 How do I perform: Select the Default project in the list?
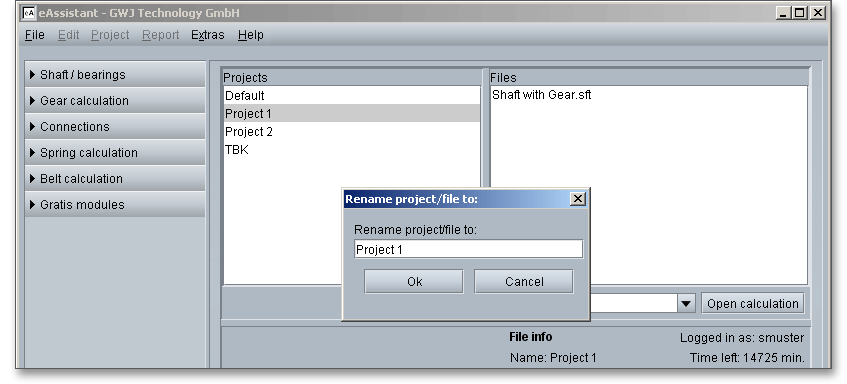click(x=352, y=96)
